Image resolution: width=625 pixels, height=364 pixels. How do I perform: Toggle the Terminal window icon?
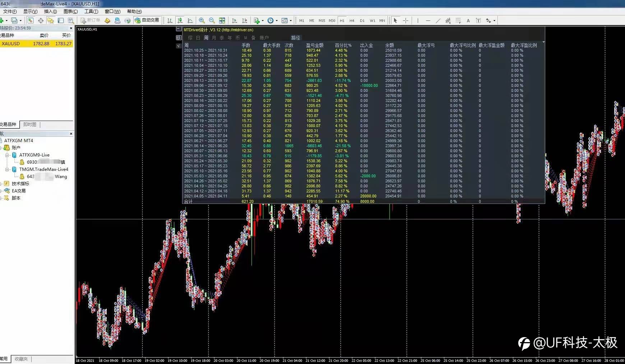point(61,20)
